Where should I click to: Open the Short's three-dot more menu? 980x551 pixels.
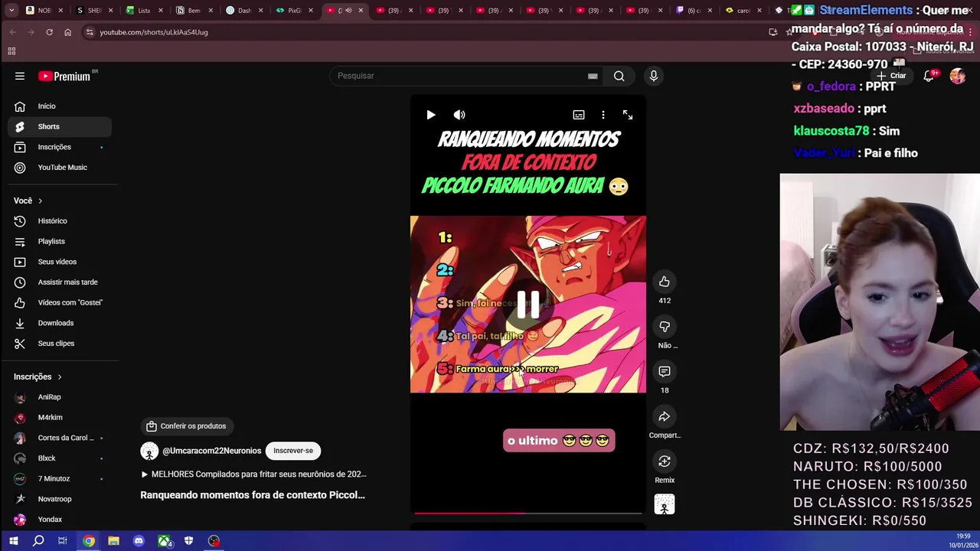click(x=603, y=115)
